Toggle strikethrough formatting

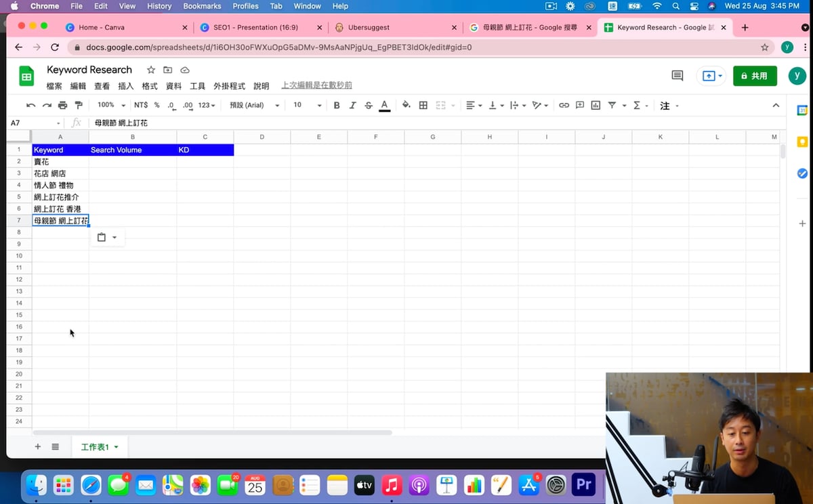[x=369, y=106]
